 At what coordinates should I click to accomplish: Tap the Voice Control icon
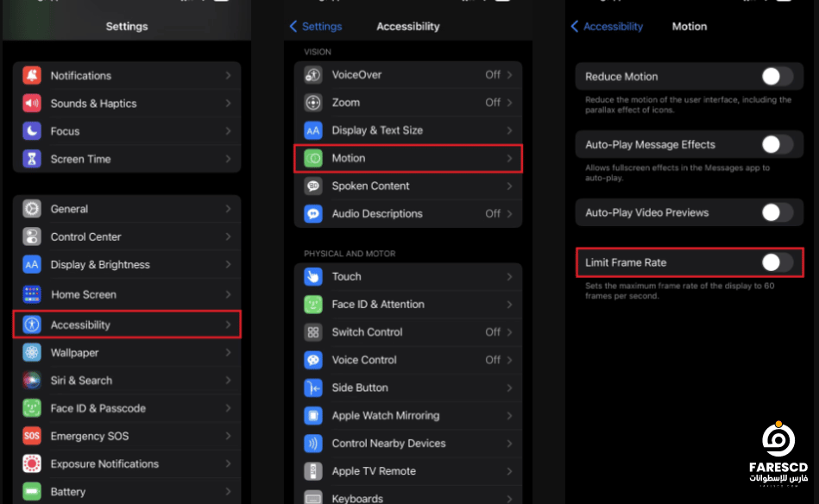tap(313, 360)
